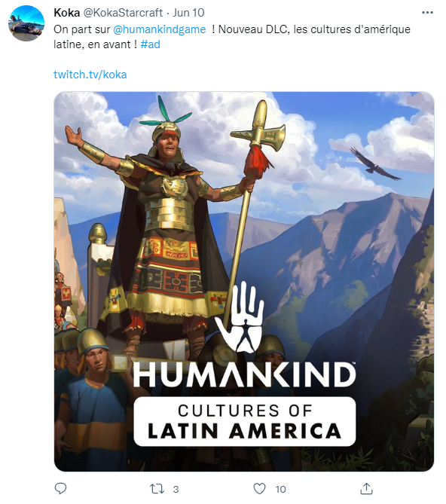
Task: Click the like count number 10
Action: click(280, 489)
